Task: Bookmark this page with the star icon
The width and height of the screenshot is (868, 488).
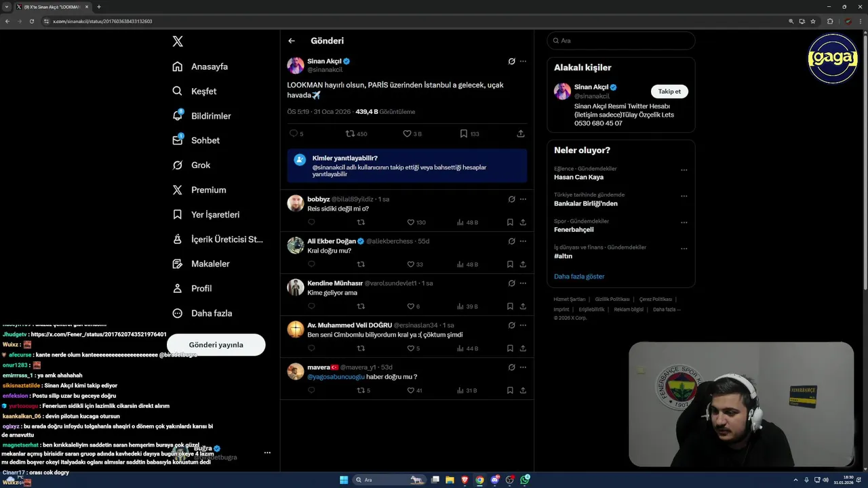Action: click(x=813, y=21)
